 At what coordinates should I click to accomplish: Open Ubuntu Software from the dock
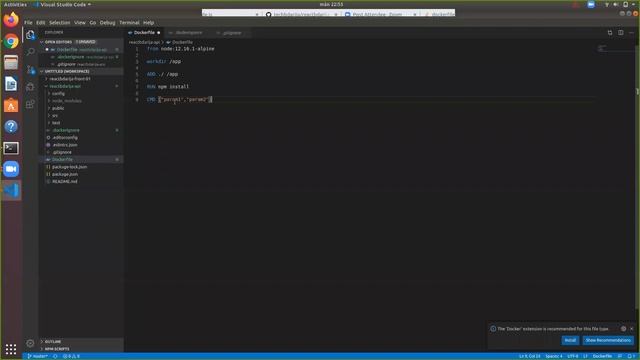click(11, 105)
